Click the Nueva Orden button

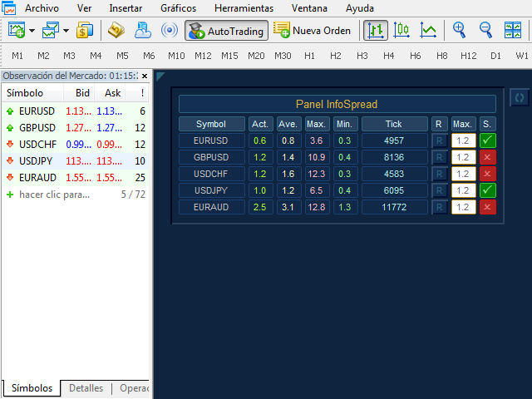(314, 31)
